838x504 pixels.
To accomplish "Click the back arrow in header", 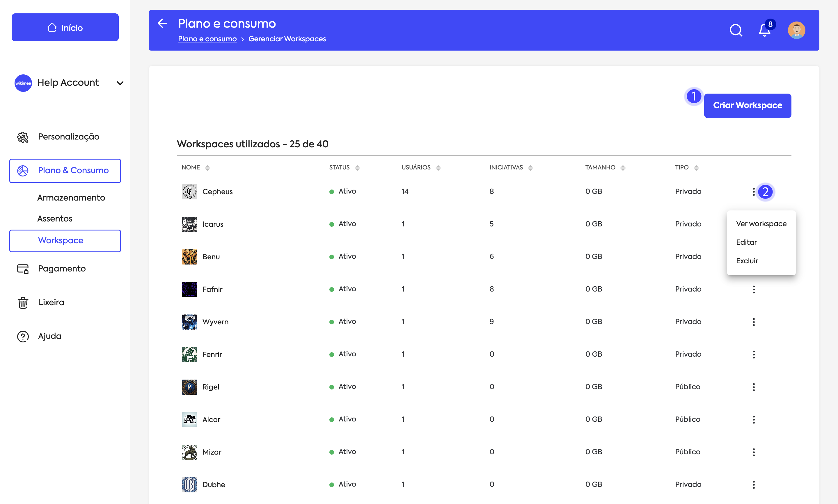I will 162,23.
